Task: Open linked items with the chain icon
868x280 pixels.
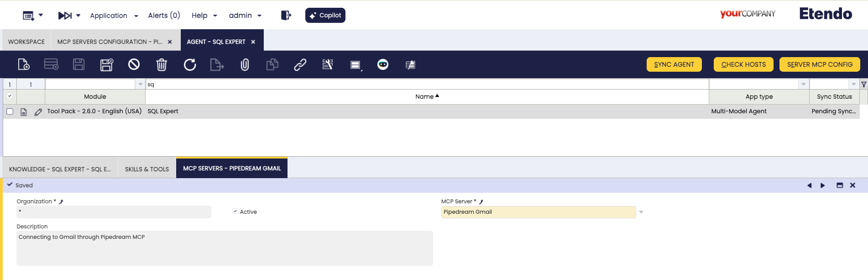Action: [x=300, y=65]
